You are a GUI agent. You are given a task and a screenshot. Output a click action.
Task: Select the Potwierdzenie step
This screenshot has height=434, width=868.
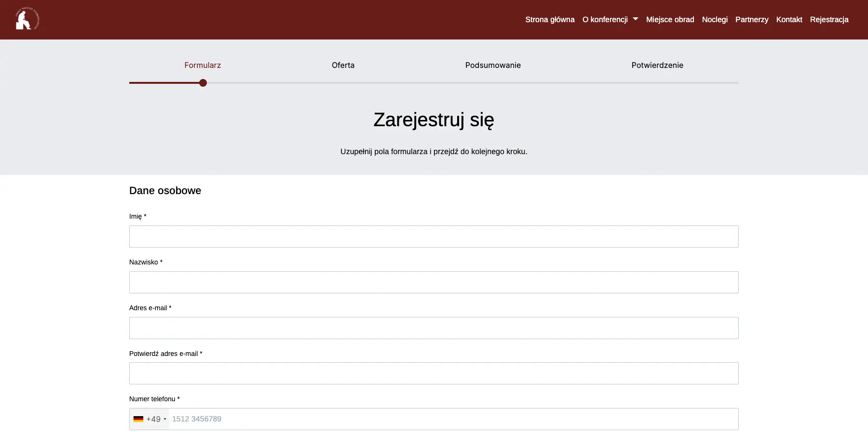[x=657, y=65]
